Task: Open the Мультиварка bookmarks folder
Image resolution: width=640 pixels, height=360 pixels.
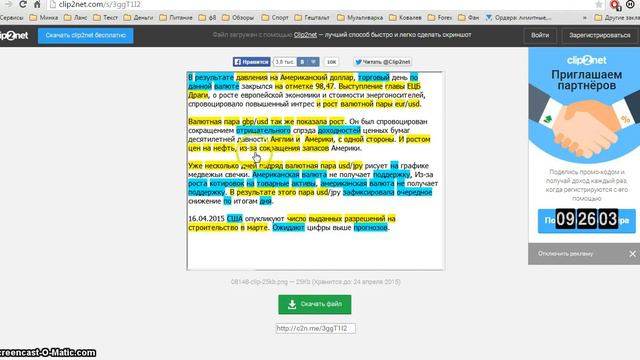Action: point(360,18)
